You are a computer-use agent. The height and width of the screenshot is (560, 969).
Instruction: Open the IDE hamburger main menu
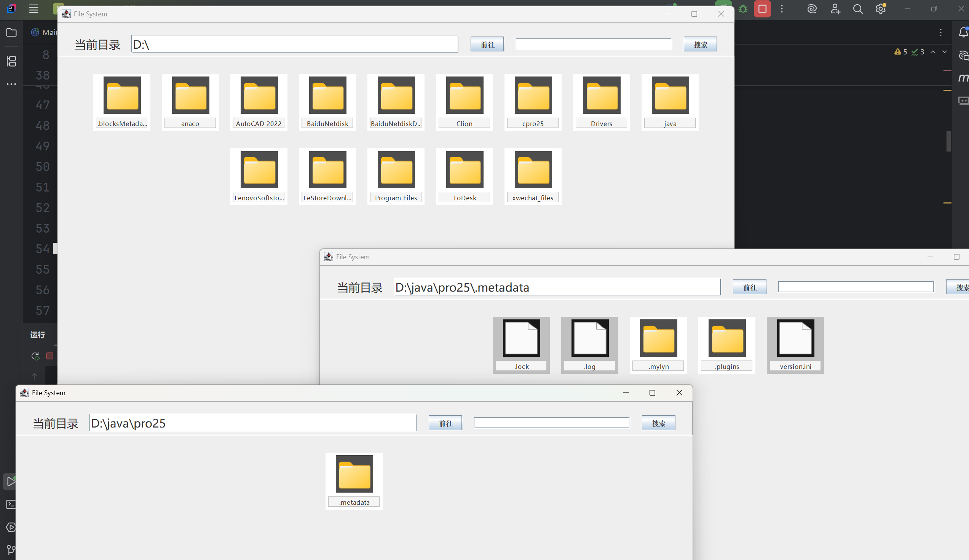coord(34,9)
